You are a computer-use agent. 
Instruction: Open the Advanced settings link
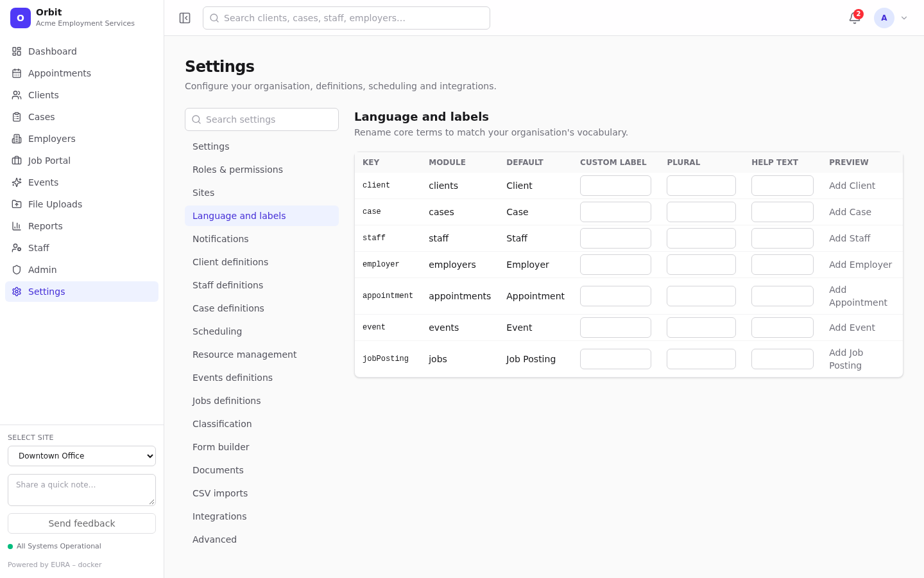pos(262,539)
